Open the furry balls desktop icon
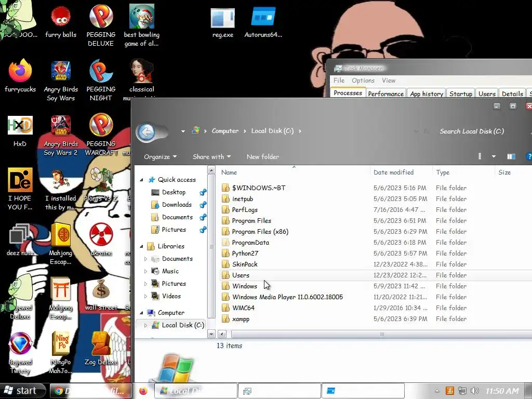This screenshot has width=532, height=399. tap(61, 22)
